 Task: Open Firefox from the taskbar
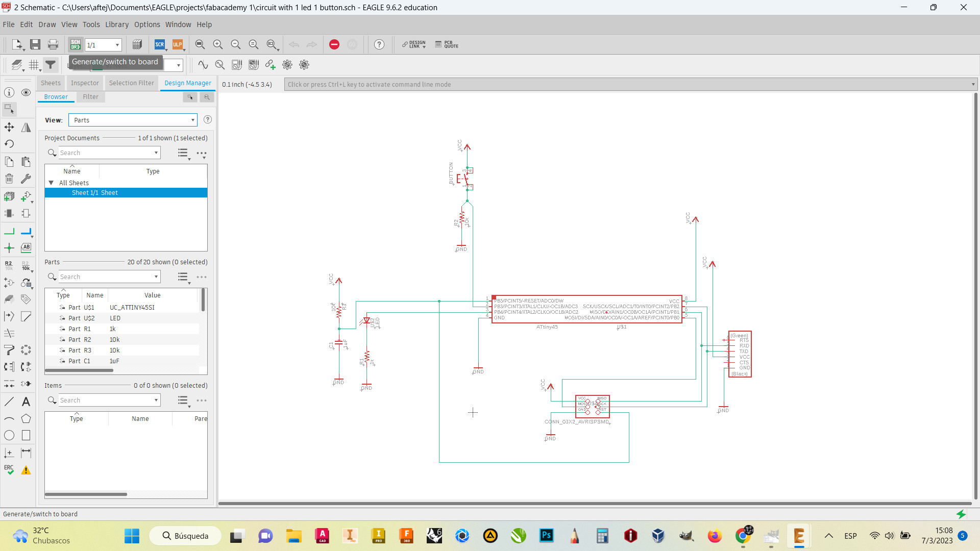(x=714, y=536)
